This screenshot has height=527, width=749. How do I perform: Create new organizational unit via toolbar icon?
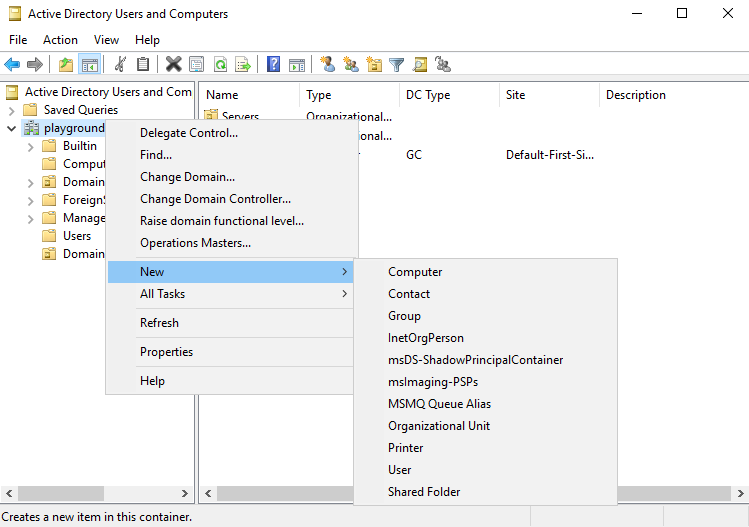(374, 64)
